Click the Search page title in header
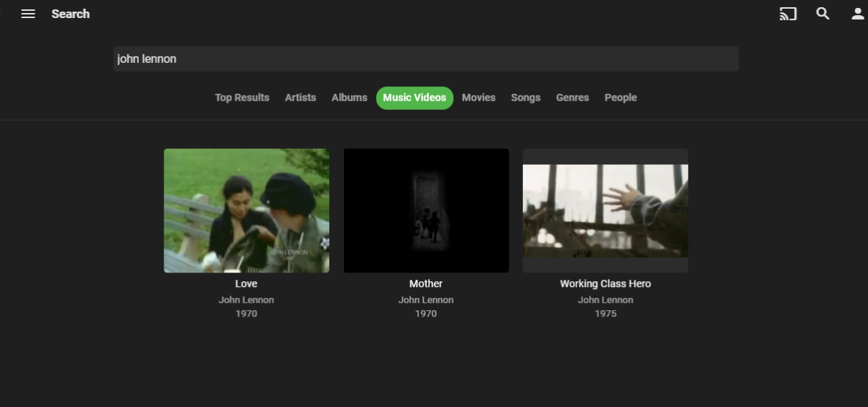868x407 pixels. coord(70,14)
